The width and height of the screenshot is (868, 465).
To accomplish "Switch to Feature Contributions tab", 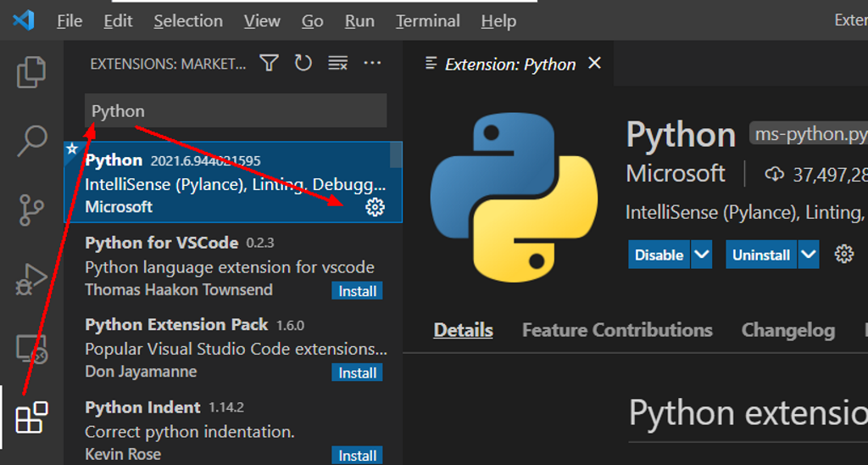I will (616, 330).
